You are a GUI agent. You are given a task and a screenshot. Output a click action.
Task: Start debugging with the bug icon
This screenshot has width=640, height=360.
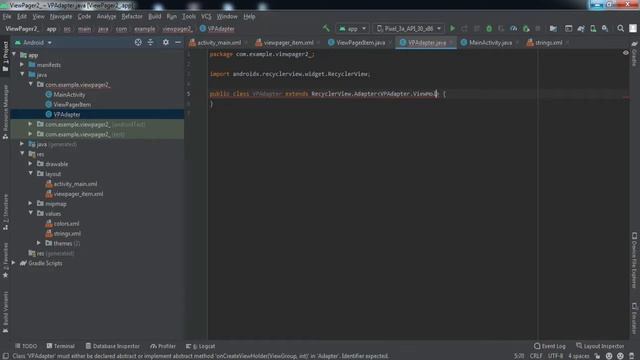489,29
